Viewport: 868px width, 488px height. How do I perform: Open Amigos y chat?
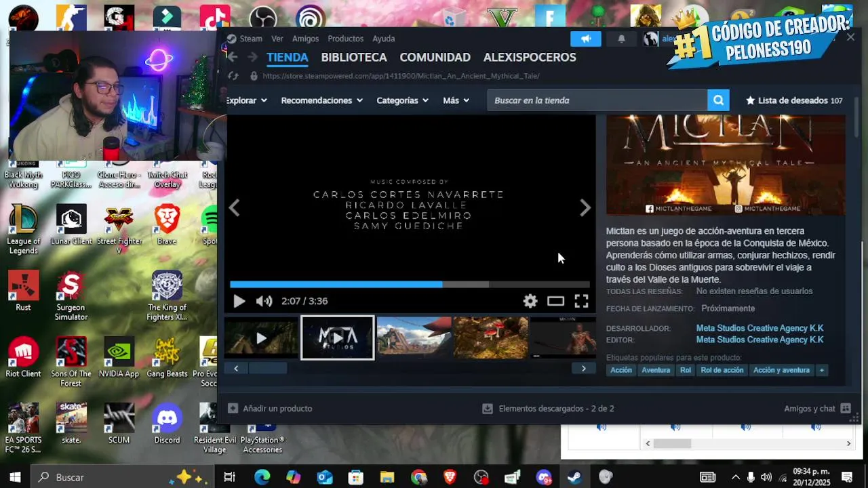tap(817, 409)
